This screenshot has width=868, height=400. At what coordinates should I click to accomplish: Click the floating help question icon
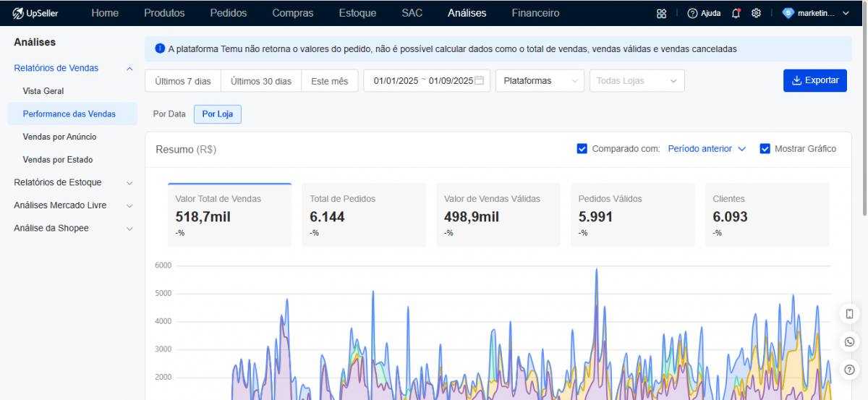tap(849, 369)
